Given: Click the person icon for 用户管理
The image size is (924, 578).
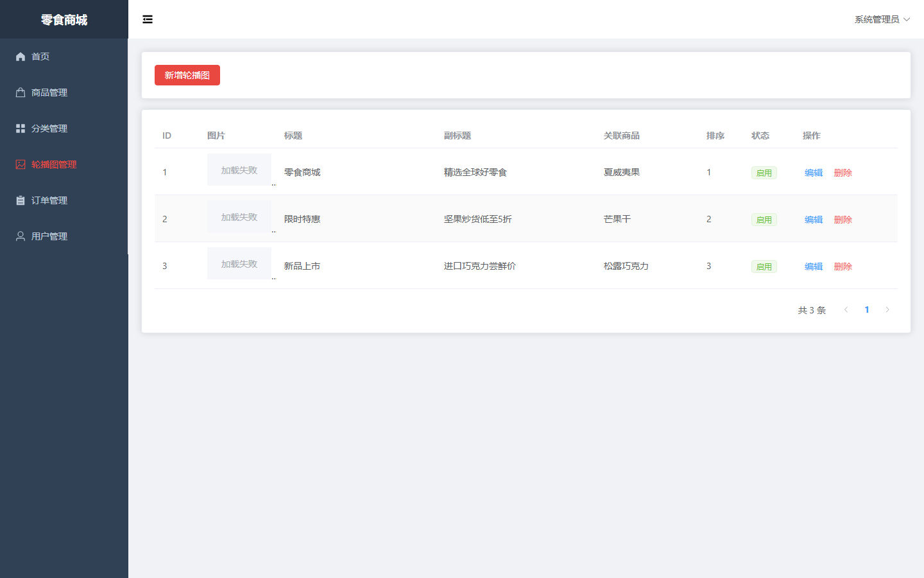Looking at the screenshot, I should pyautogui.click(x=21, y=236).
